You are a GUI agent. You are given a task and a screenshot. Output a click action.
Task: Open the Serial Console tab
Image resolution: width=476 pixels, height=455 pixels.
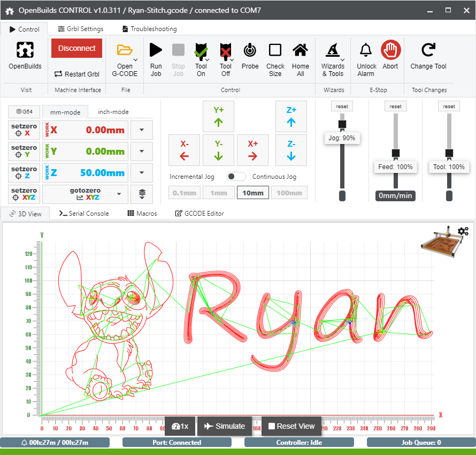pyautogui.click(x=84, y=213)
